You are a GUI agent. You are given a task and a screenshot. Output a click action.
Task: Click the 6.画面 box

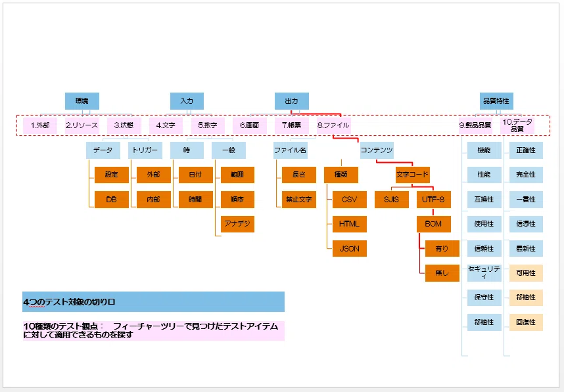250,125
